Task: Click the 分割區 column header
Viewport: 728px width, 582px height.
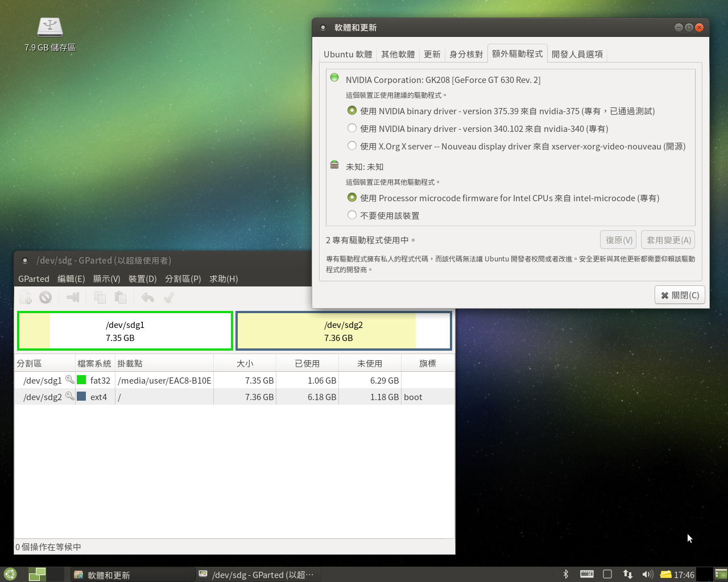Action: pyautogui.click(x=45, y=363)
